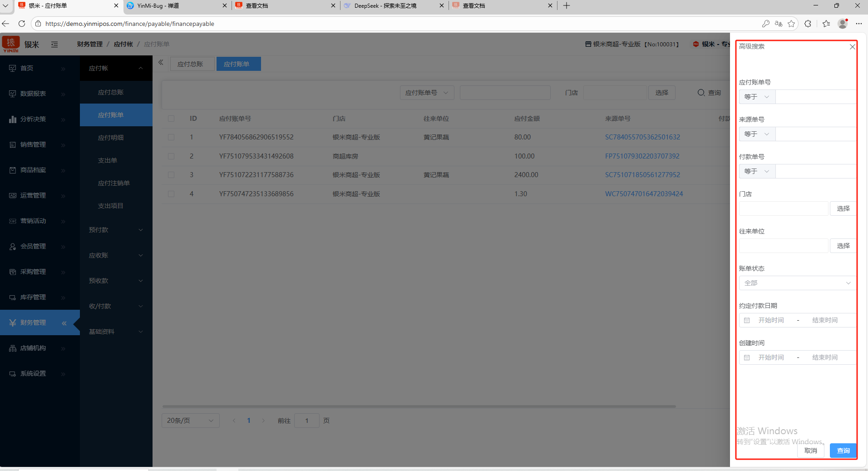Viewport: 868px width, 471px height.
Task: Click the 来源单号 input in advanced search
Action: 816,134
